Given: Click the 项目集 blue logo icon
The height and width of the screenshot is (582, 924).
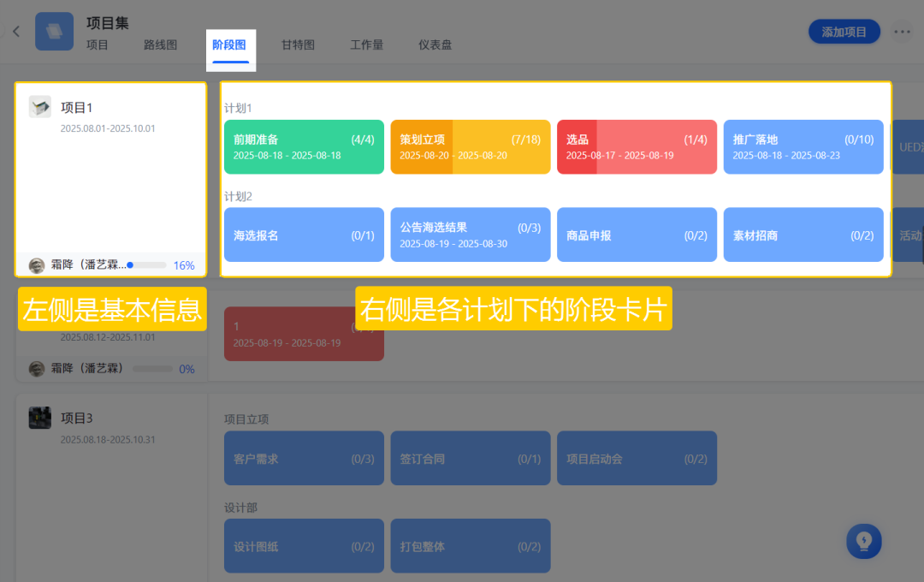Looking at the screenshot, I should [x=54, y=32].
